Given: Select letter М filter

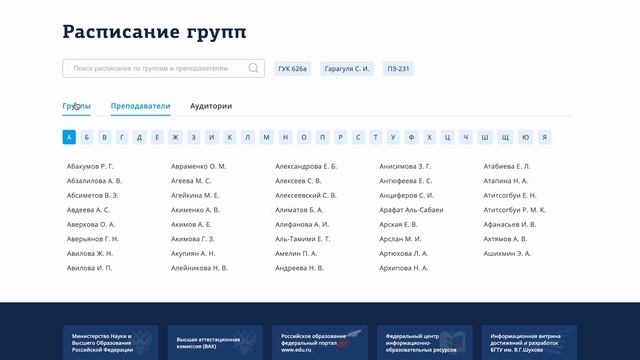Looking at the screenshot, I should coord(267,137).
